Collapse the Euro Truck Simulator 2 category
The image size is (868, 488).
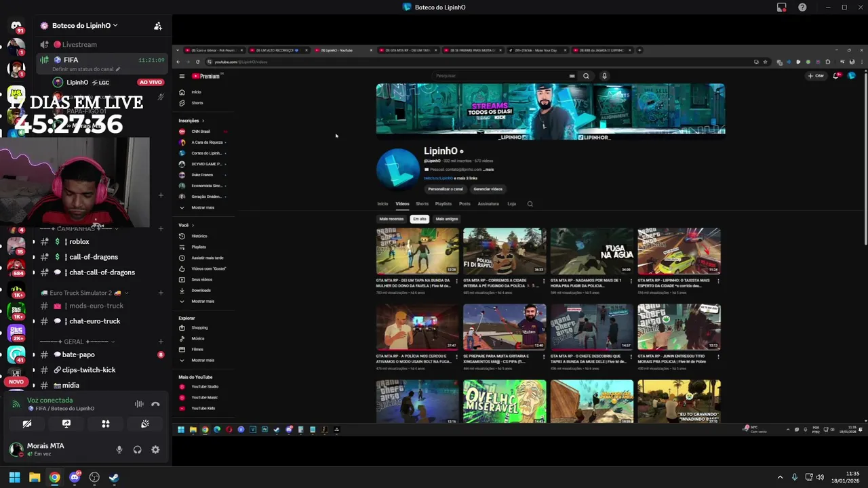point(85,293)
